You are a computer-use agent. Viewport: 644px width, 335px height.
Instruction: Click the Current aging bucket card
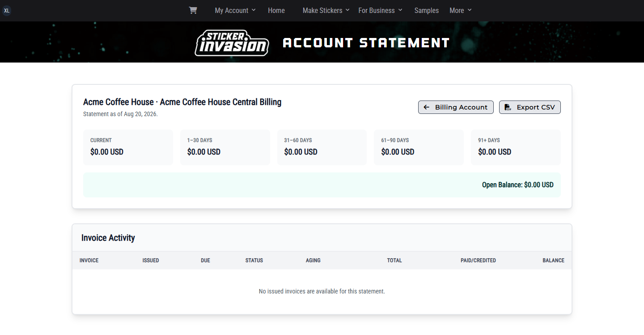(x=128, y=147)
